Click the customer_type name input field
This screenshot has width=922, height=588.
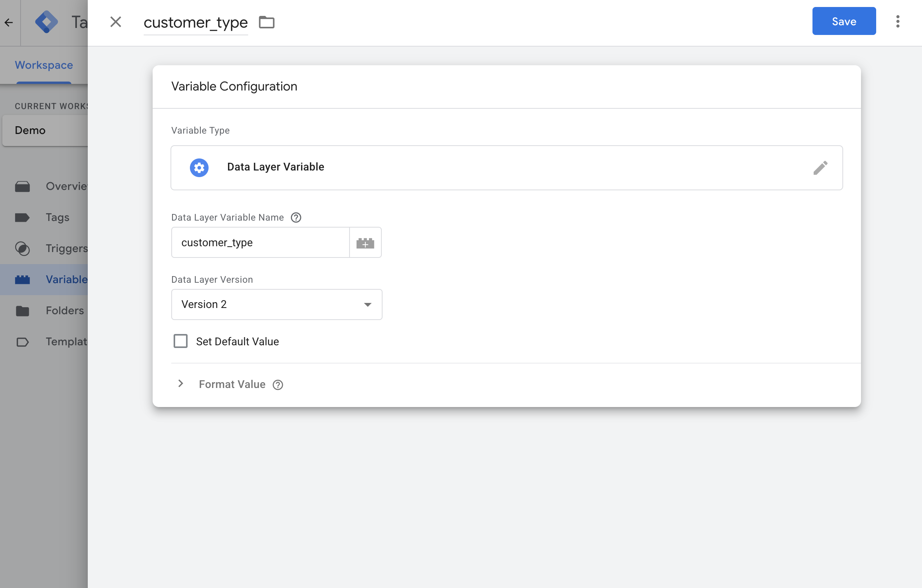(196, 22)
